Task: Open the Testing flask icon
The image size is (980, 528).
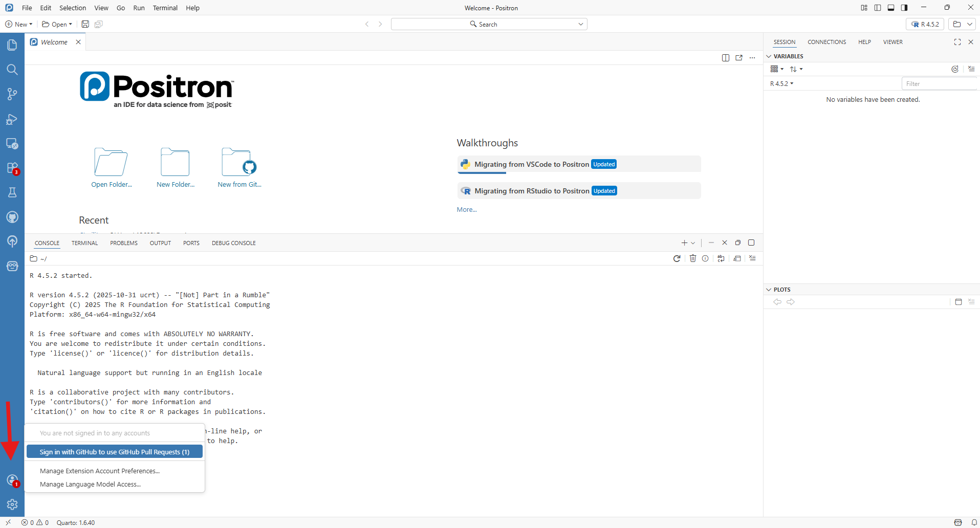Action: coord(12,192)
